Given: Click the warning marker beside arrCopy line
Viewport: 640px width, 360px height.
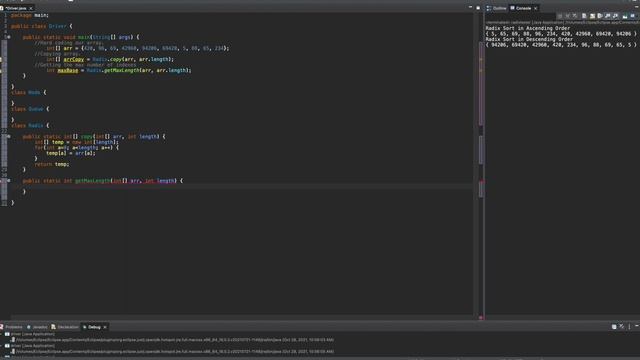Looking at the screenshot, I should (1, 60).
